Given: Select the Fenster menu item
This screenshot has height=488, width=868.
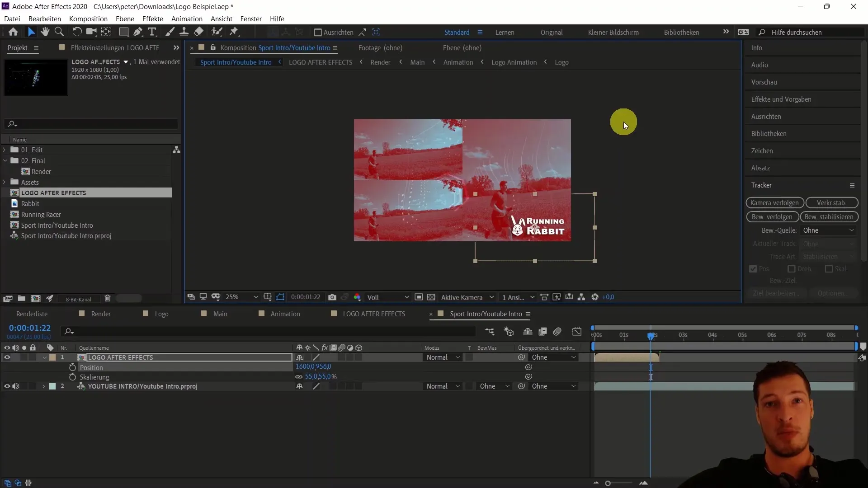Looking at the screenshot, I should [251, 19].
